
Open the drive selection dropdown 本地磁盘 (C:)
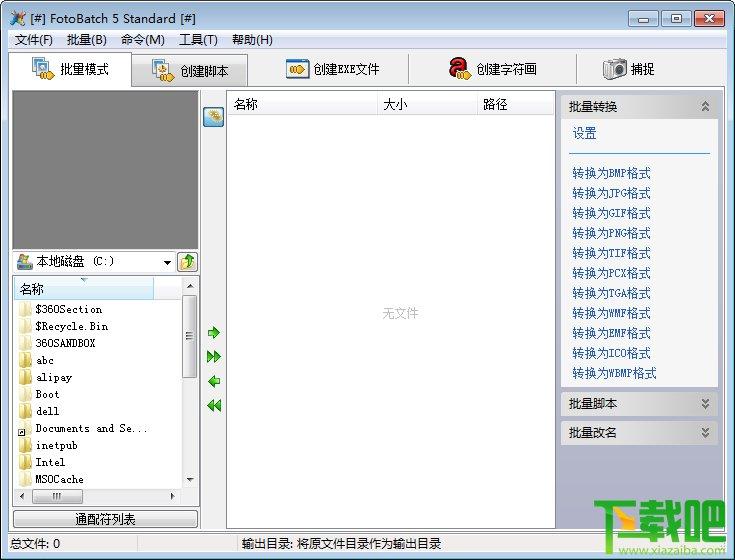[x=94, y=261]
